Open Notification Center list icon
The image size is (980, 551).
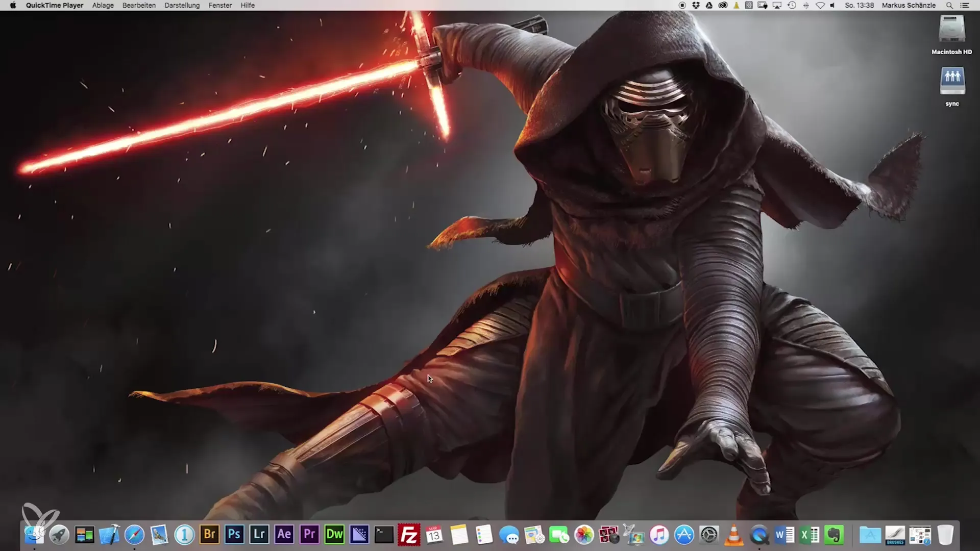pyautogui.click(x=965, y=5)
